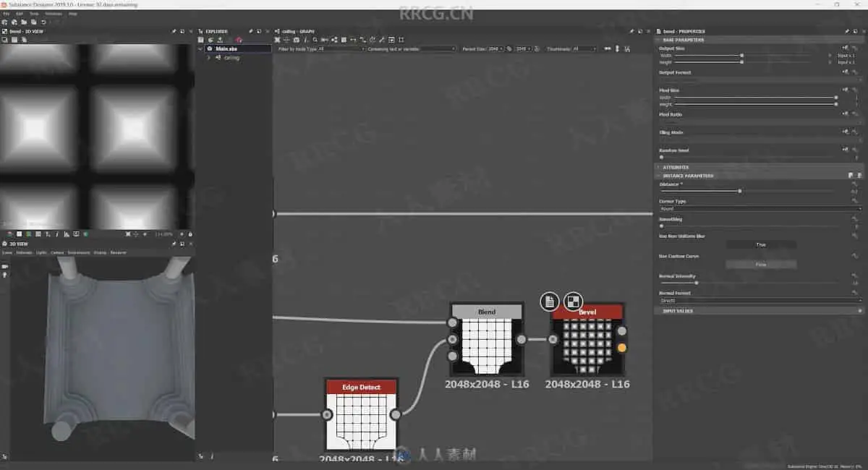Pin the 3D view panel
Image resolution: width=868 pixels, height=470 pixels.
point(174,244)
